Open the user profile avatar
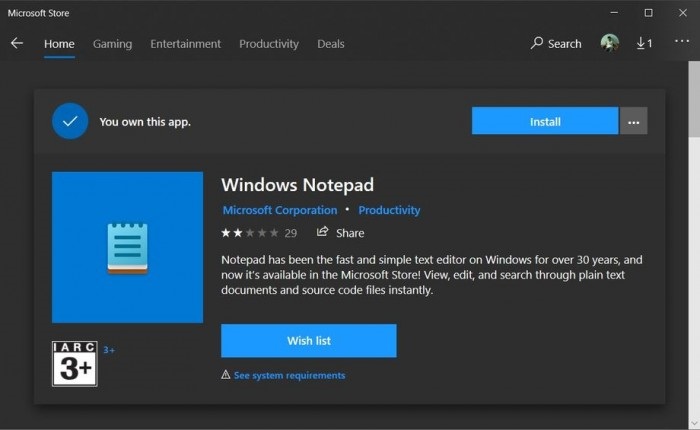 pyautogui.click(x=609, y=43)
